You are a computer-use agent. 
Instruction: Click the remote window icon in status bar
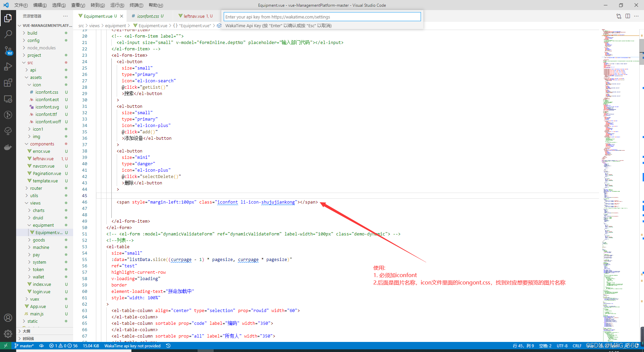point(6,346)
